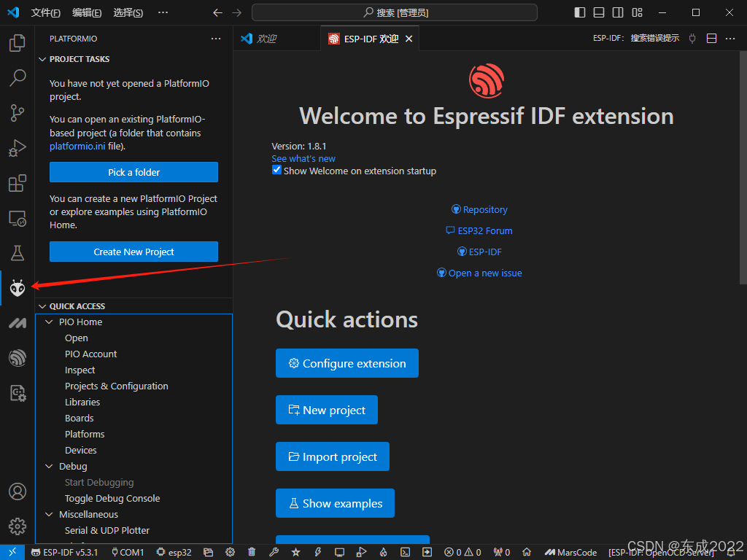Viewport: 747px width, 560px height.
Task: Open the 编辑(E) menu
Action: (x=87, y=12)
